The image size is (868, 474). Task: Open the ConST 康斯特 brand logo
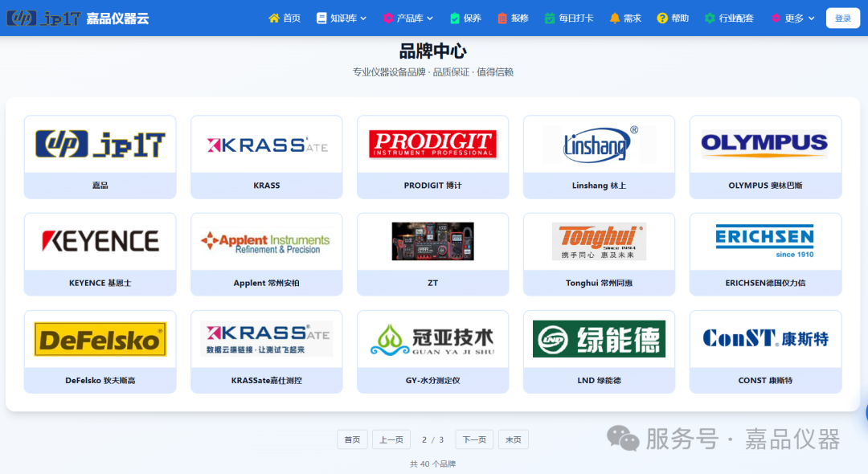pyautogui.click(x=765, y=338)
